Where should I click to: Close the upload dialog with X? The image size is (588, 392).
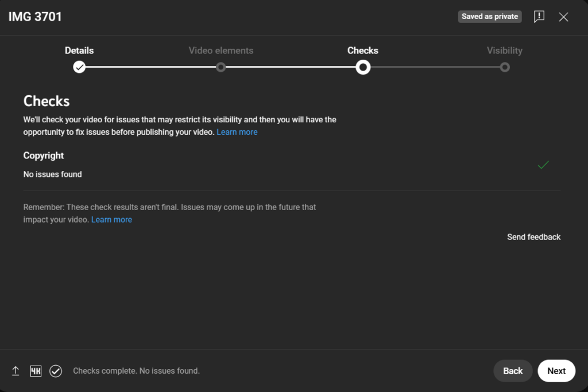coord(563,17)
